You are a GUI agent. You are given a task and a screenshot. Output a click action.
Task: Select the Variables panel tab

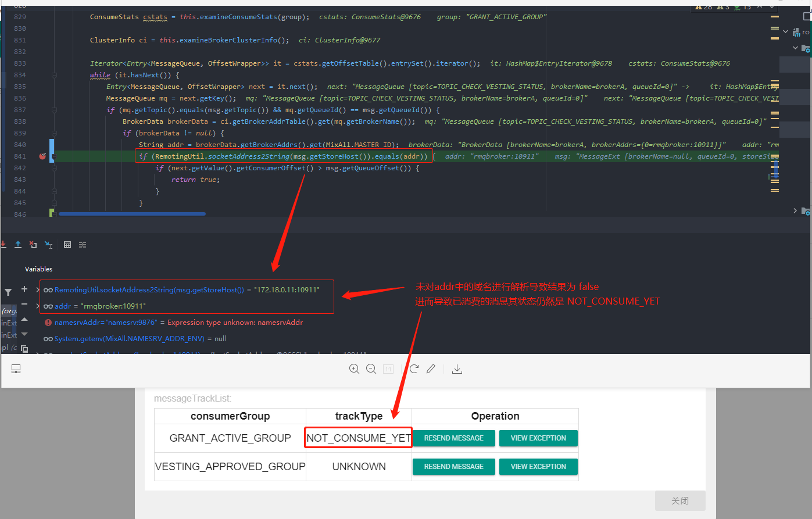(38, 269)
